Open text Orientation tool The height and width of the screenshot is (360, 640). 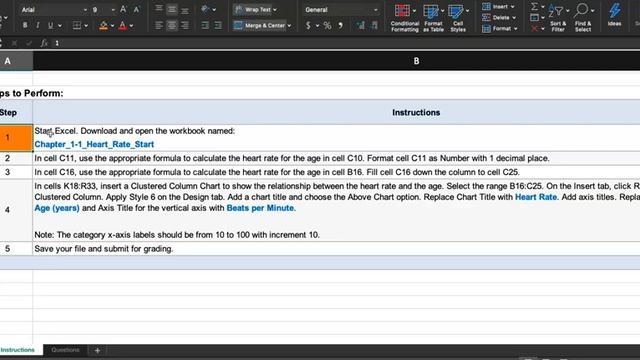[x=206, y=9]
